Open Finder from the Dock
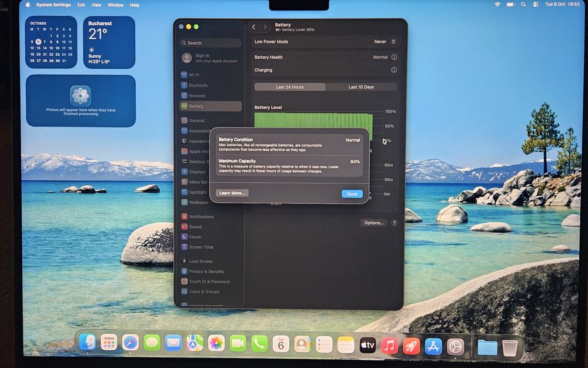588x368 pixels. pyautogui.click(x=88, y=343)
